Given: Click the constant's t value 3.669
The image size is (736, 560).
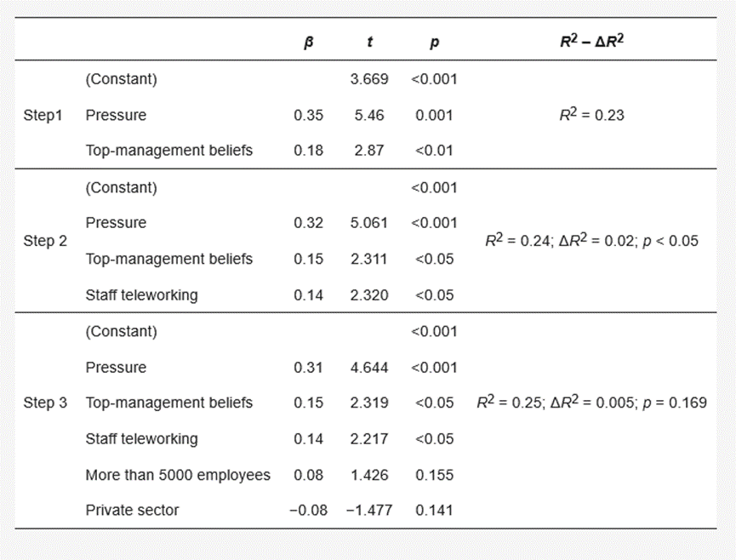Looking at the screenshot, I should [369, 79].
